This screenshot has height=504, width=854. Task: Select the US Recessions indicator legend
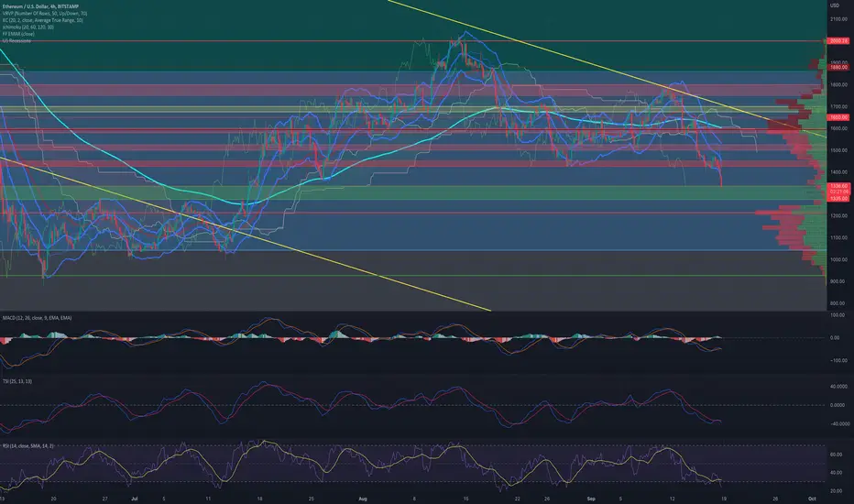(16, 41)
